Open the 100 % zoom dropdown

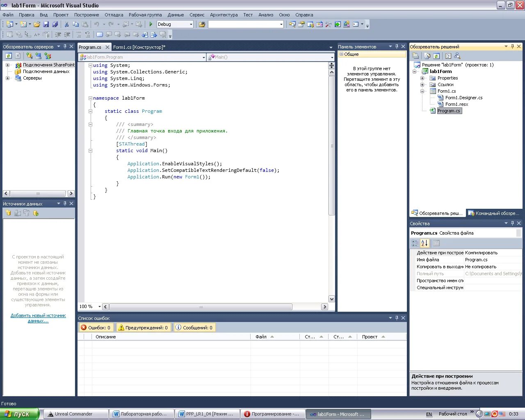(x=99, y=306)
